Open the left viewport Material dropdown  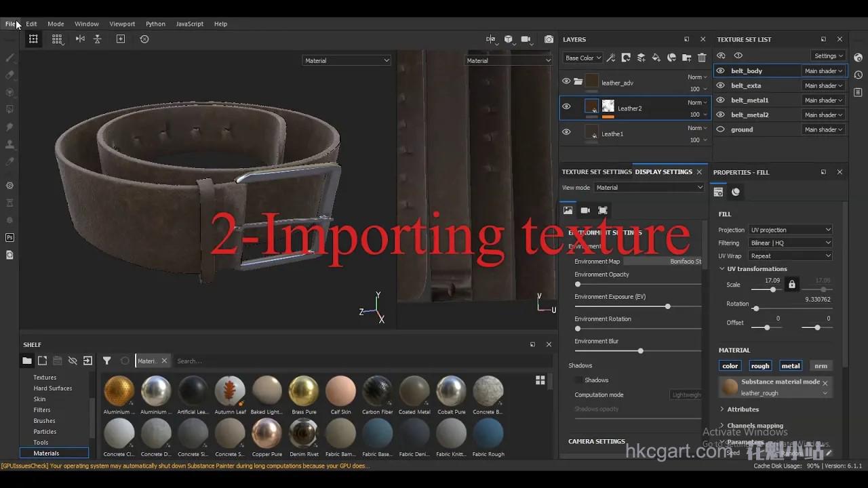click(347, 60)
